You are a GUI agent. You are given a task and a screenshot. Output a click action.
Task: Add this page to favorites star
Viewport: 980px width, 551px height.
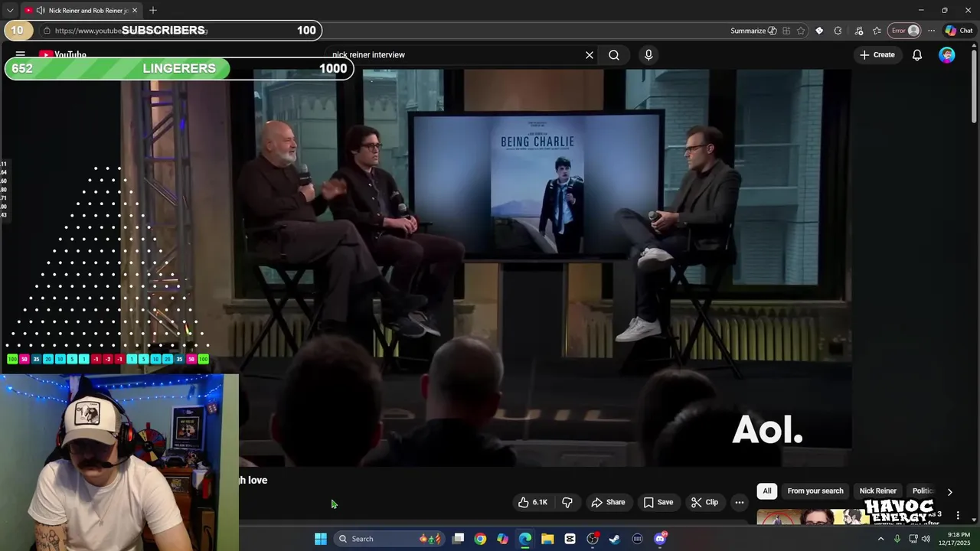click(x=801, y=31)
